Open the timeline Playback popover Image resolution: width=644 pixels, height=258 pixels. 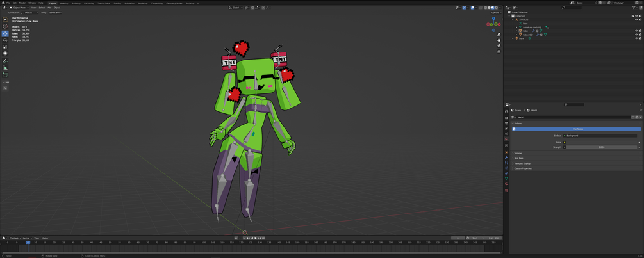[x=14, y=238]
